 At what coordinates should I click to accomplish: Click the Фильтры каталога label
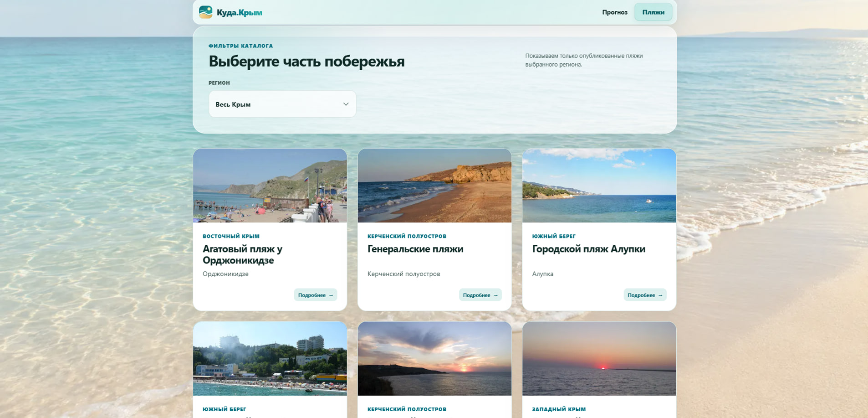240,46
